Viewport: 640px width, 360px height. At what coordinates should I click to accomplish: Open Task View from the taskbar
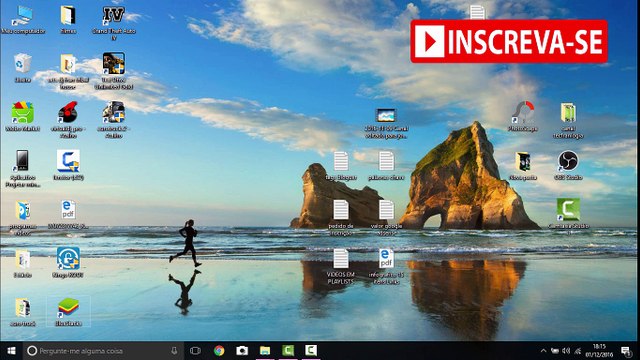[196, 351]
